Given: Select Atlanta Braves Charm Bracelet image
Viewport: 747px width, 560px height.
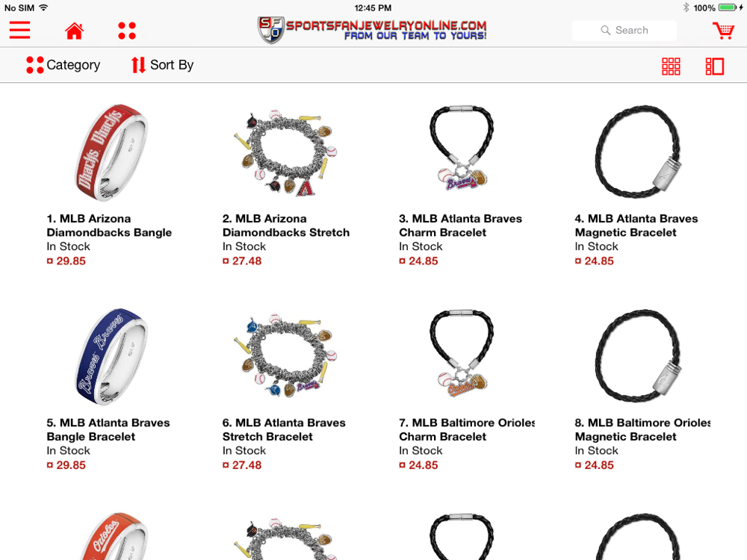Looking at the screenshot, I should pos(462,148).
